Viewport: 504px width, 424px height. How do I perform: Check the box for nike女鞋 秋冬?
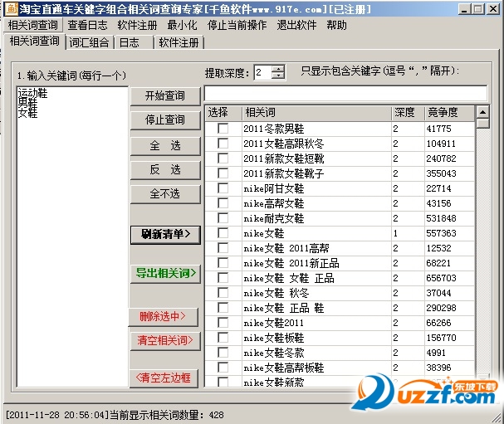click(223, 293)
